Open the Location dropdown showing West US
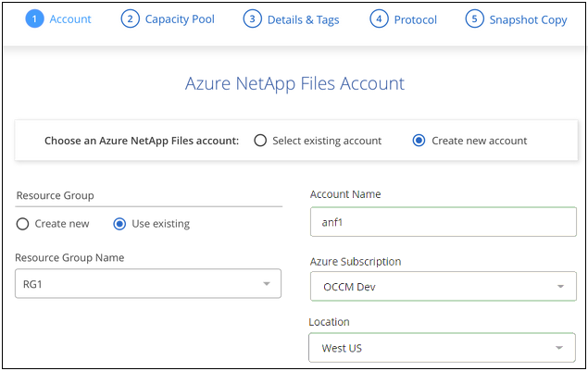 click(x=443, y=348)
